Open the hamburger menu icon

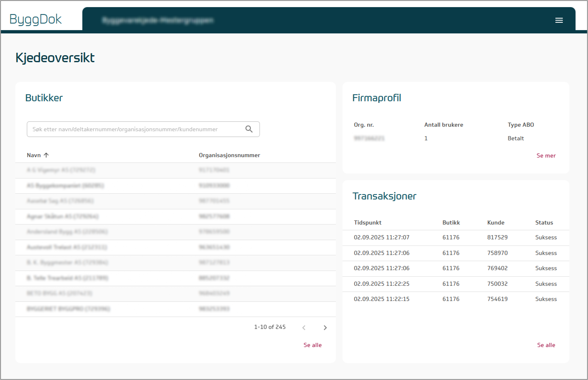click(x=559, y=20)
